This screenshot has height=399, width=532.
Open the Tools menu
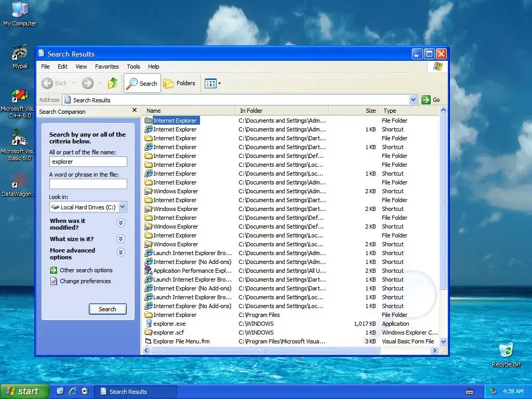pyautogui.click(x=134, y=66)
